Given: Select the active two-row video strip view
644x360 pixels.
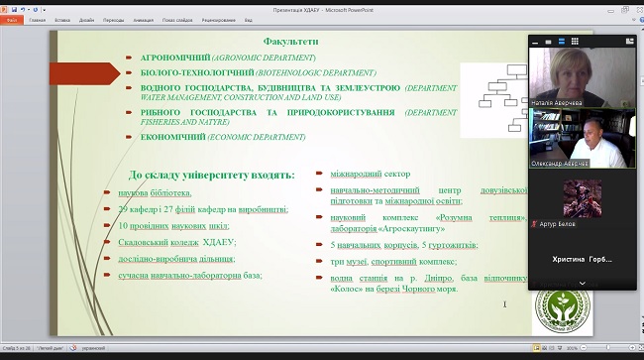Looking at the screenshot, I should (x=562, y=42).
